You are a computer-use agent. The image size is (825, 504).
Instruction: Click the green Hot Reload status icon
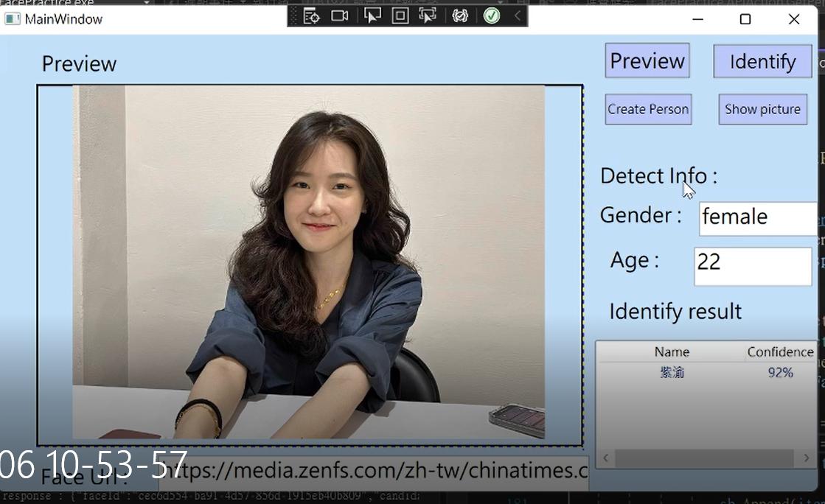coord(491,15)
